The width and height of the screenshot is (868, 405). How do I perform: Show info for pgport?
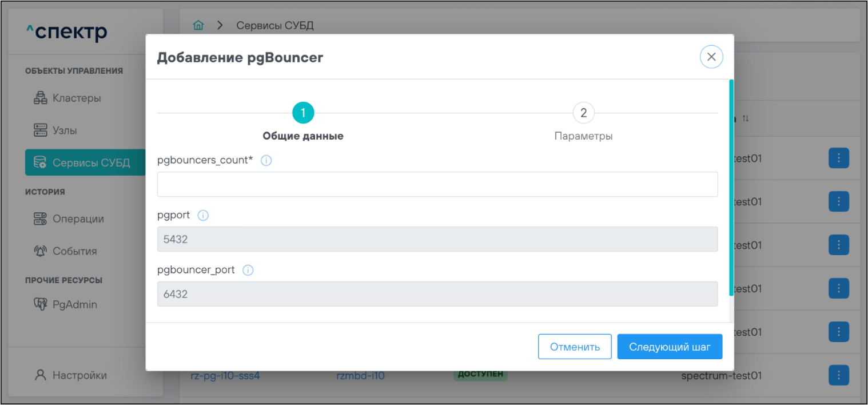(x=203, y=216)
